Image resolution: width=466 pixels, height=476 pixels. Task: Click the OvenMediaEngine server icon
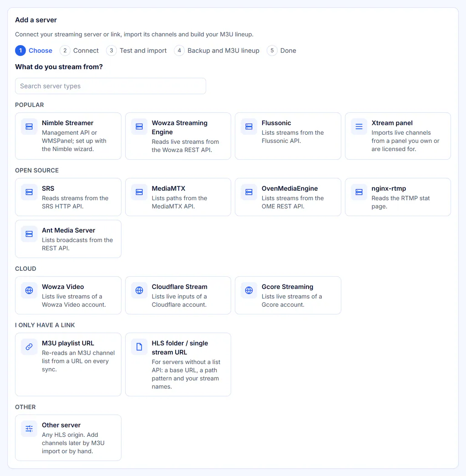249,192
